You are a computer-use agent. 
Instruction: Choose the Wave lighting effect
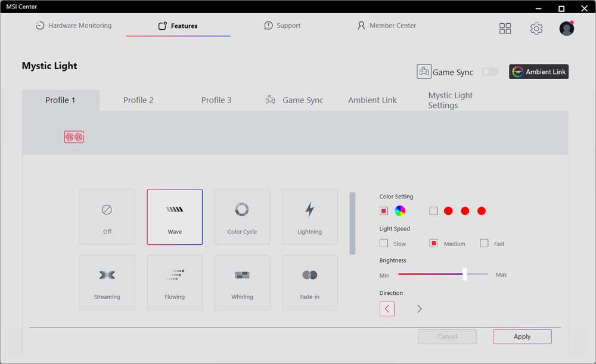pyautogui.click(x=175, y=217)
